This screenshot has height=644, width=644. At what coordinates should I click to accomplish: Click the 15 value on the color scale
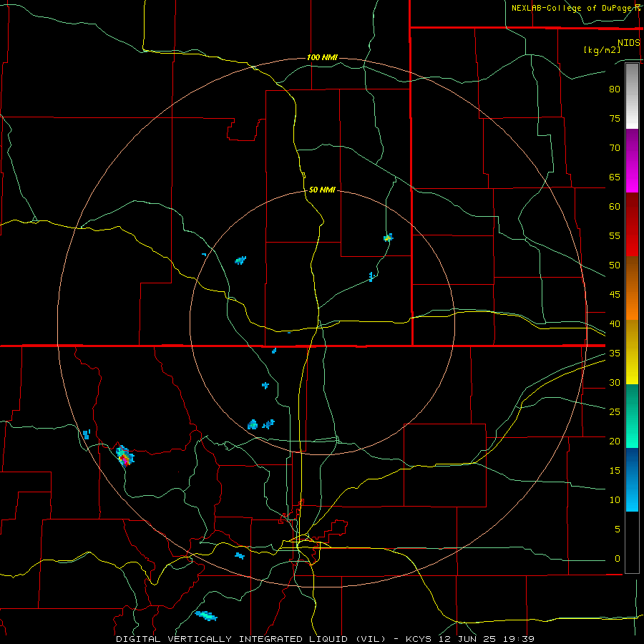click(x=615, y=471)
